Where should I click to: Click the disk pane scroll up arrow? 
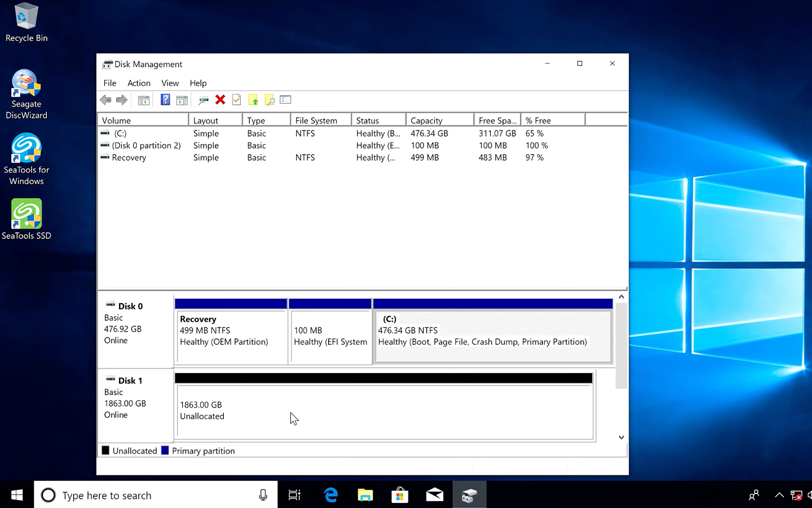pyautogui.click(x=621, y=297)
